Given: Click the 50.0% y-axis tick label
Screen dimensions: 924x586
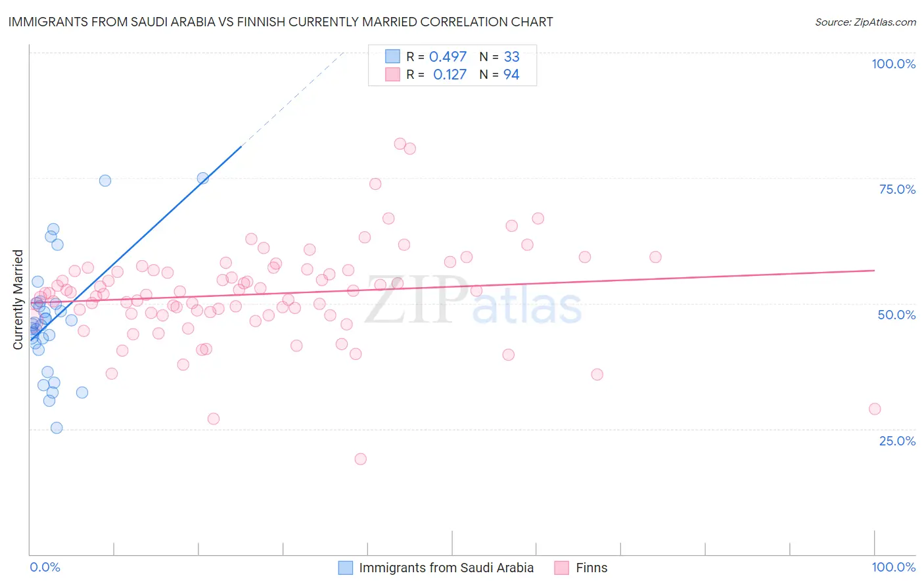Looking at the screenshot, I should (x=896, y=315).
